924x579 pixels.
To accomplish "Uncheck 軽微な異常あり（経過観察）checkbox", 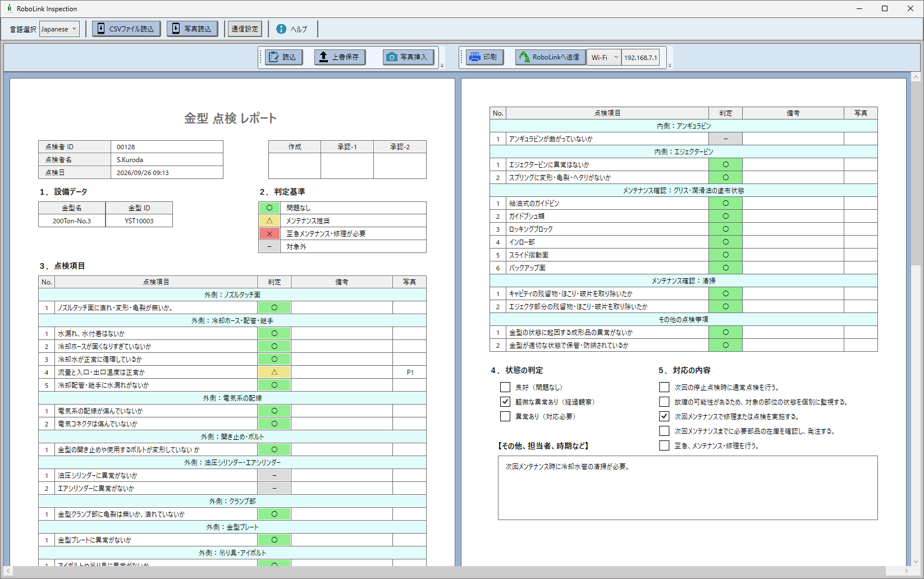I will coord(505,402).
